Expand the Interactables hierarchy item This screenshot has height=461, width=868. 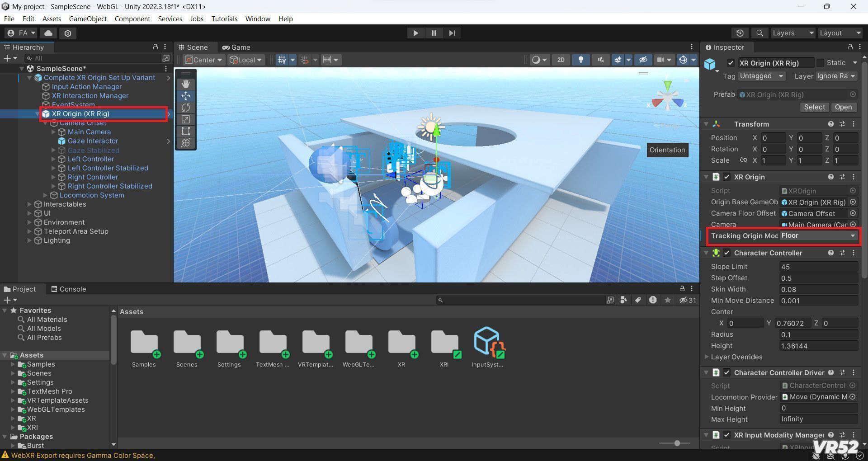(x=29, y=204)
